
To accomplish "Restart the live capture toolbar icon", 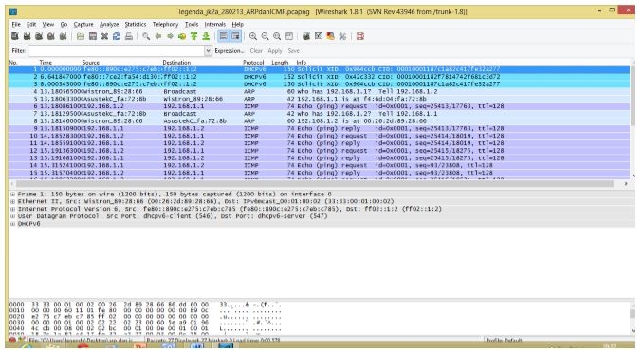I will coord(63,36).
